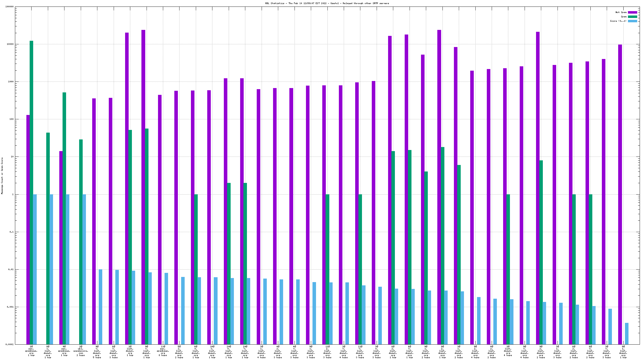
Task: Click the RBL Statistics chart title
Action: pyautogui.click(x=327, y=3)
